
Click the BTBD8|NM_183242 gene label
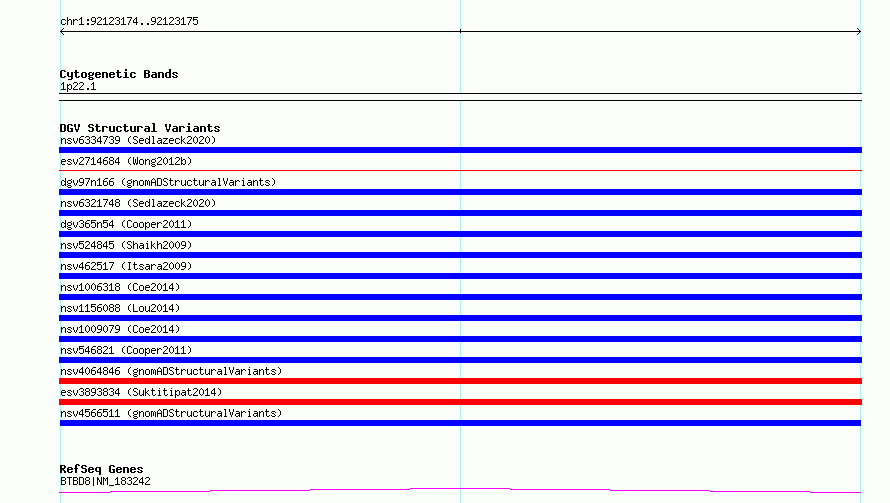[x=105, y=481]
